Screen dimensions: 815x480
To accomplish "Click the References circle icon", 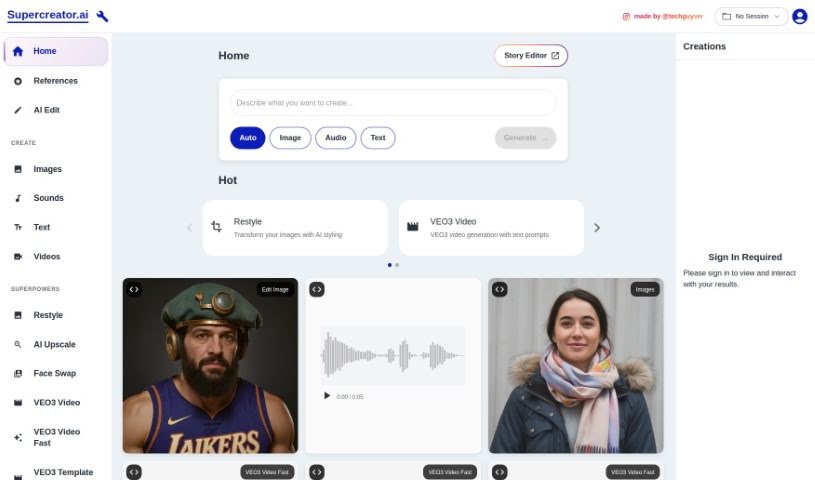I will tap(18, 81).
